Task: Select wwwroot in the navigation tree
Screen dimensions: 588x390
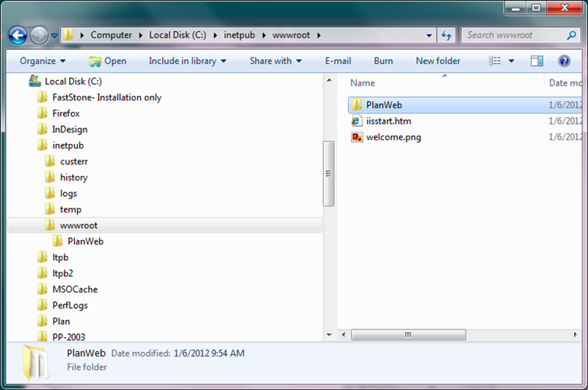Action: pos(164,226)
